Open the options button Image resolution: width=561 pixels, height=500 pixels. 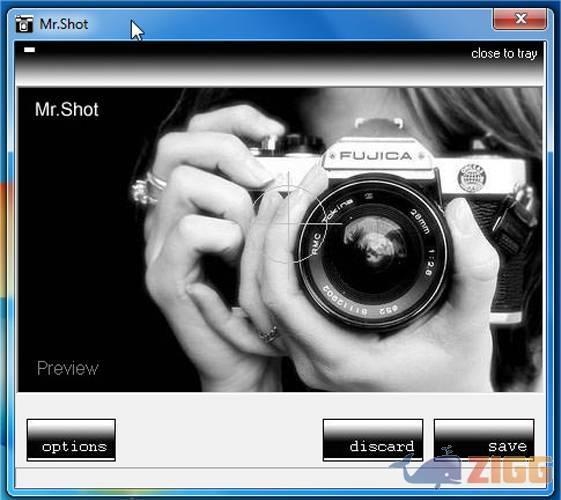click(71, 440)
